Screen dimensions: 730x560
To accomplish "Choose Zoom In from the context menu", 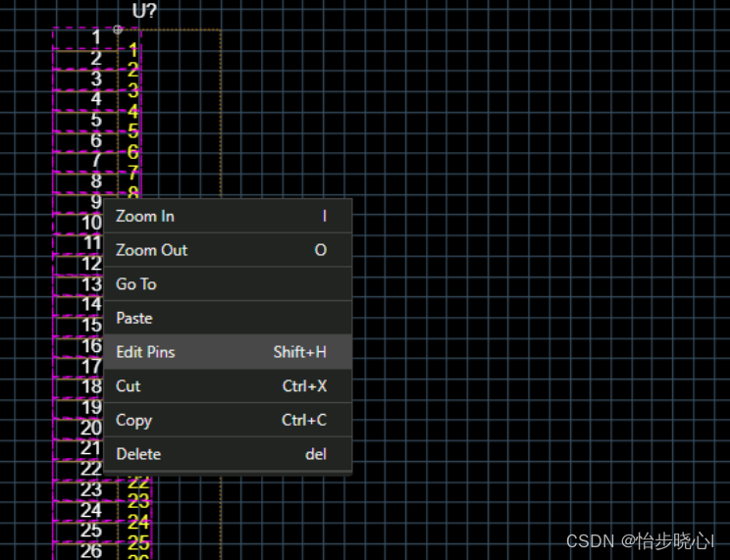I will [x=145, y=216].
